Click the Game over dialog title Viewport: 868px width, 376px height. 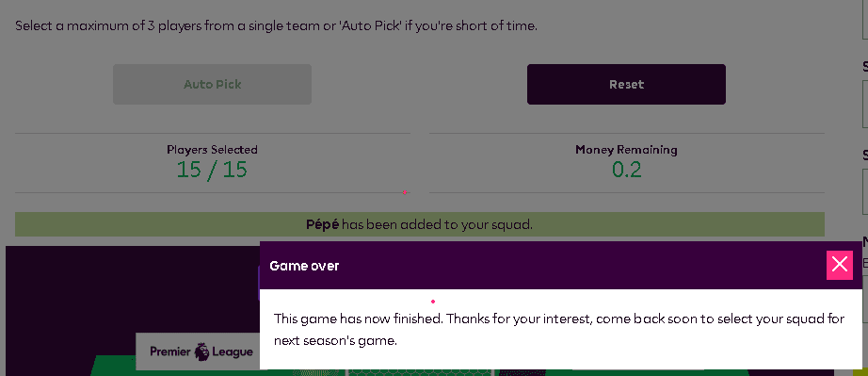pos(304,266)
